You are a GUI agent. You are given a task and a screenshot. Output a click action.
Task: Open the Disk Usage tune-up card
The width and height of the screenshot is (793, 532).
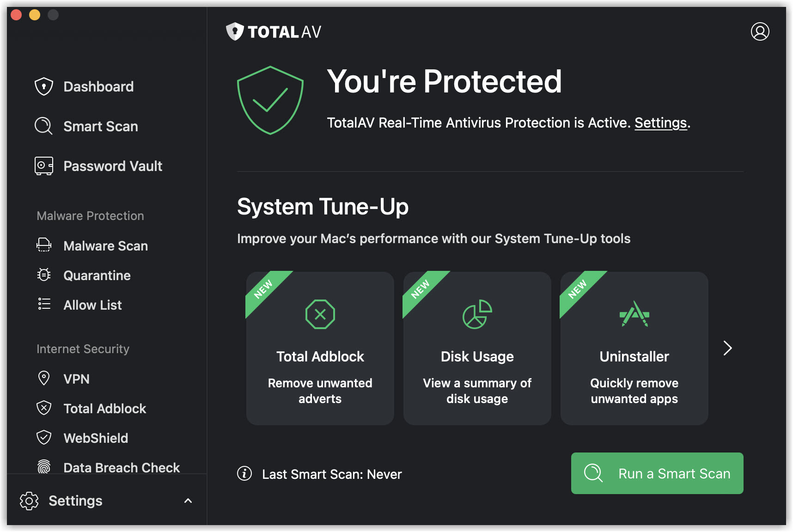(x=477, y=348)
